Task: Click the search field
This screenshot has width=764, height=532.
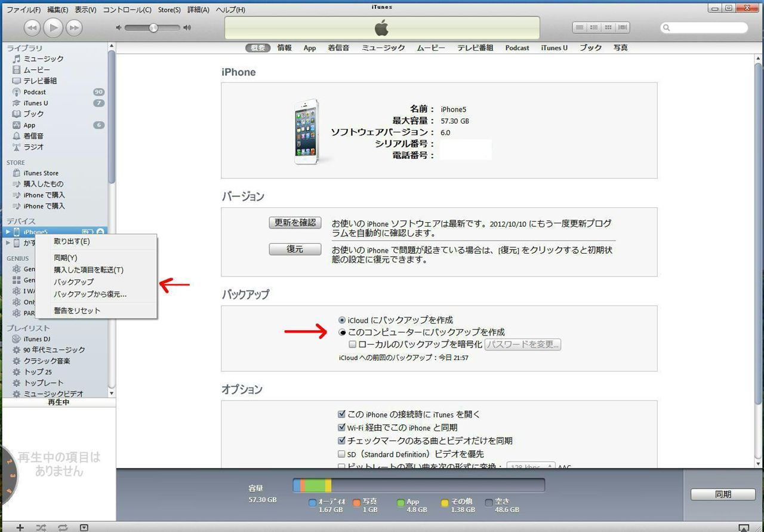Action: pyautogui.click(x=704, y=27)
